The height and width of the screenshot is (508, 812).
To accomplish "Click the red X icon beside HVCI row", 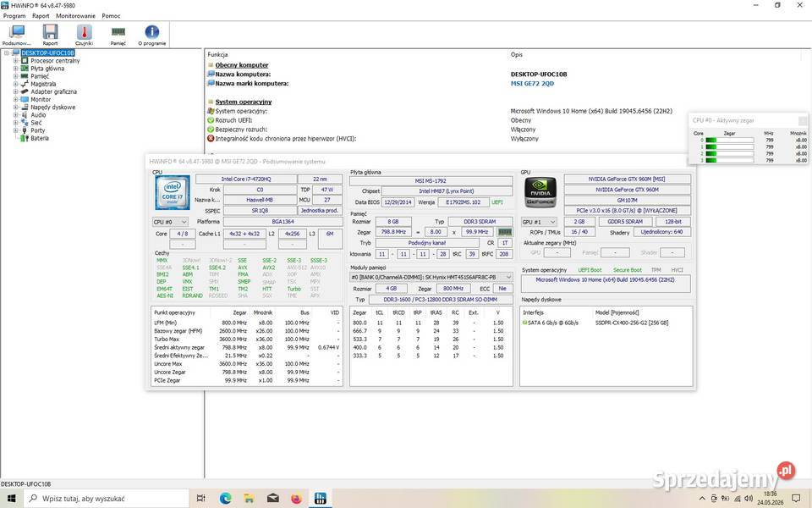I will pos(211,139).
